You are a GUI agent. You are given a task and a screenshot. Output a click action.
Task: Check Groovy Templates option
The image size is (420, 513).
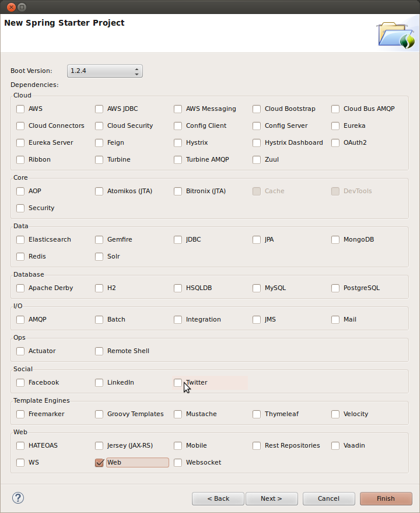[99, 414]
